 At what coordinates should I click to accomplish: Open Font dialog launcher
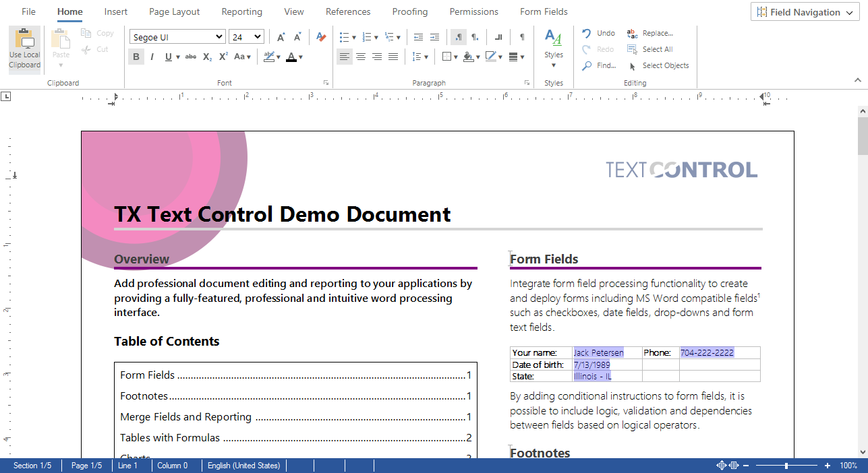click(326, 83)
